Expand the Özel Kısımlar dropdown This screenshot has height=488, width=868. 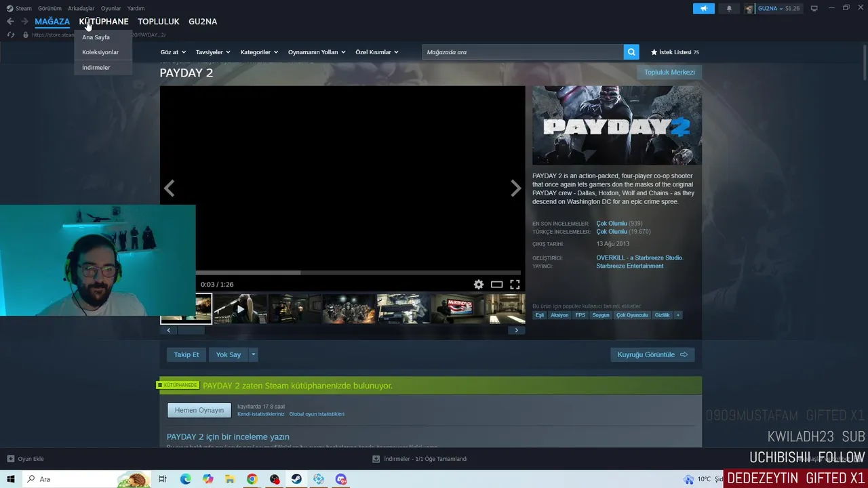coord(377,52)
